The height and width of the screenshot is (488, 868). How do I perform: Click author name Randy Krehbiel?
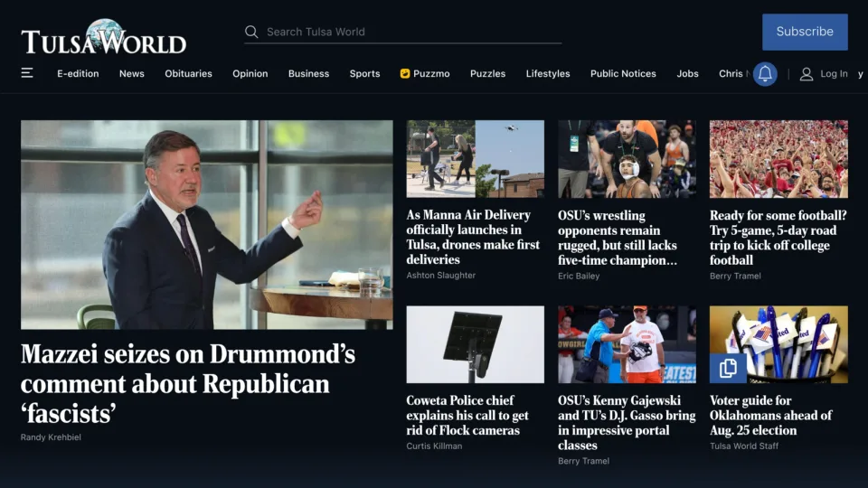(51, 437)
